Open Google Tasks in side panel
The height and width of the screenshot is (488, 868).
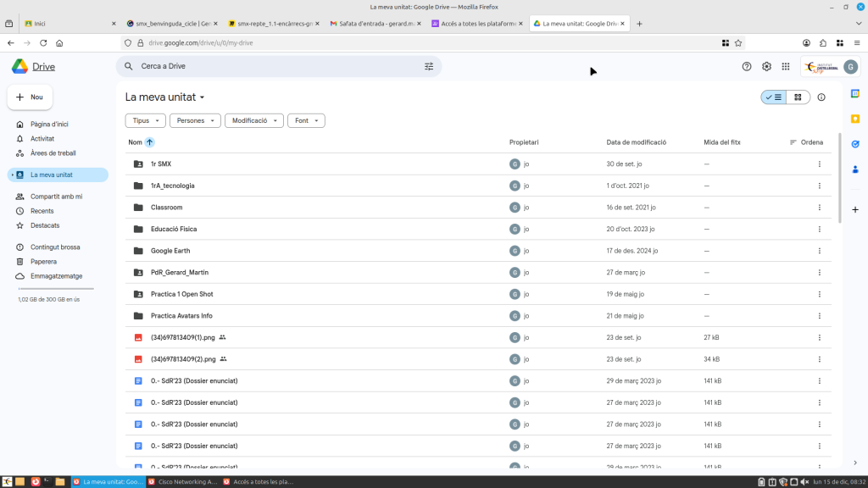855,144
